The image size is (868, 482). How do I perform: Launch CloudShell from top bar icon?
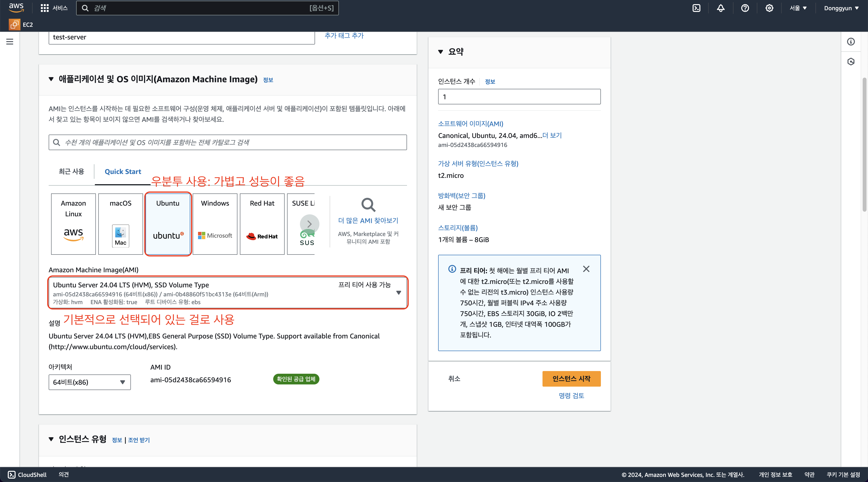click(696, 8)
